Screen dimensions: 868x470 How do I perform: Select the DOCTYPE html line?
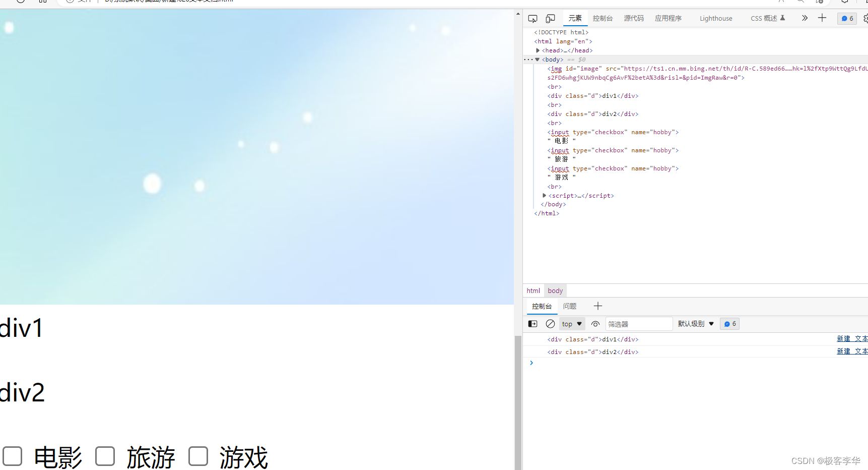click(561, 32)
